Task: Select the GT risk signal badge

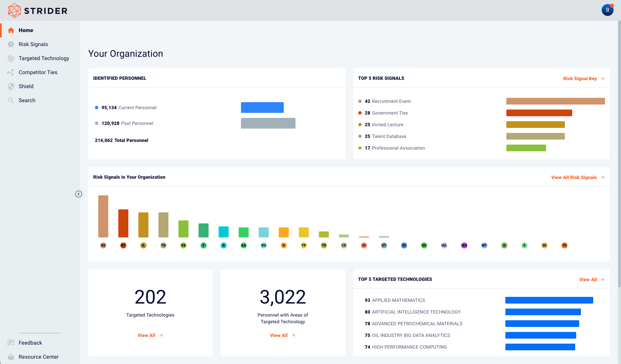Action: [123, 245]
